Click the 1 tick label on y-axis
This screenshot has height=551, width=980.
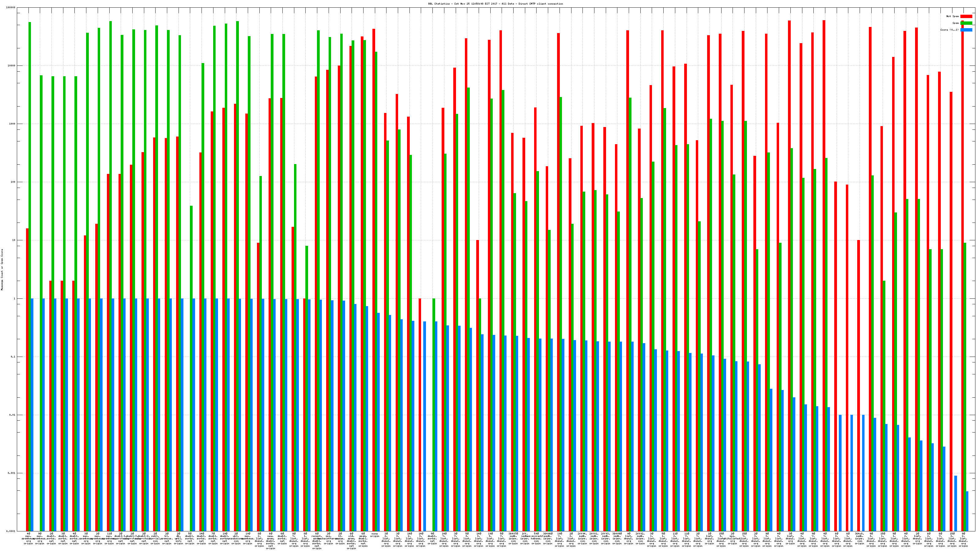[x=14, y=298]
